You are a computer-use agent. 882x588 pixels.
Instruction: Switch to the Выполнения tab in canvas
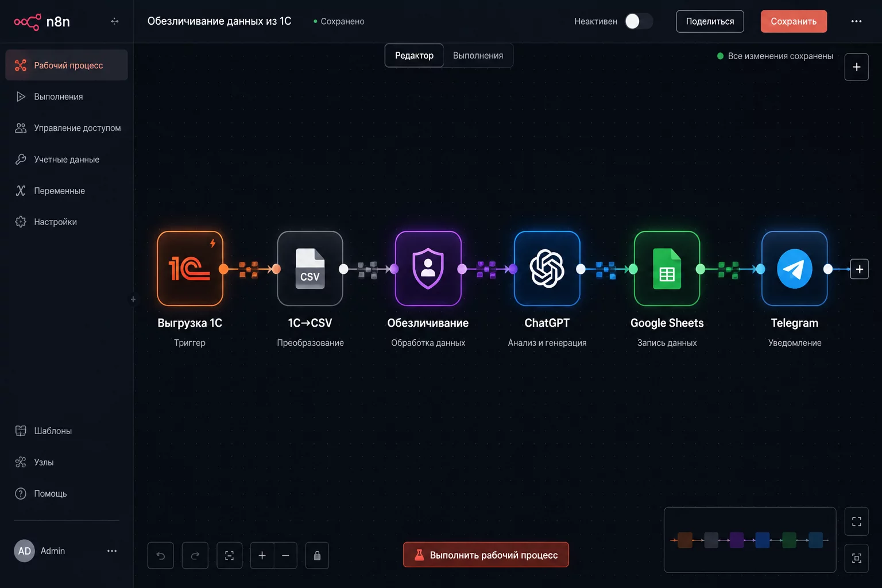click(478, 55)
